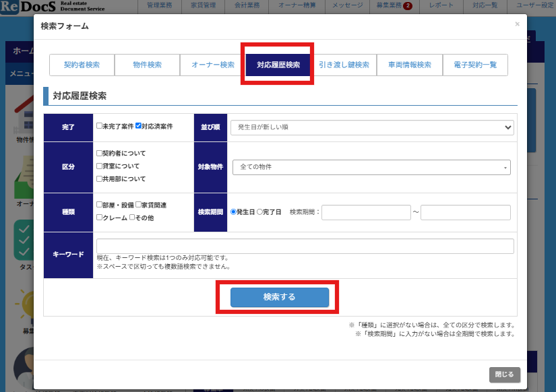This screenshot has width=556, height=392.
Task: Select the オーナー検索 tab
Action: 213,65
